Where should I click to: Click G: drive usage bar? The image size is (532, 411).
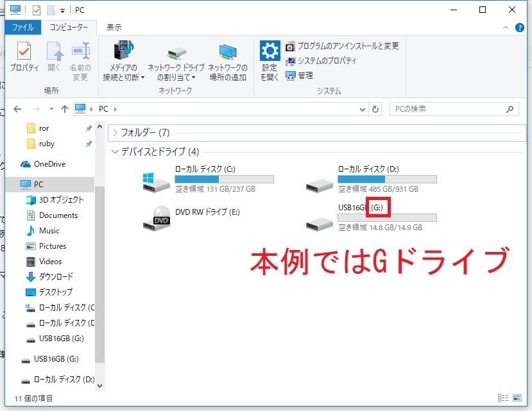tap(387, 218)
